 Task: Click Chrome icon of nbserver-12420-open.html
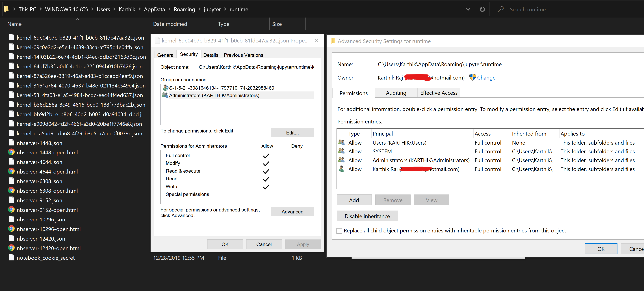[x=11, y=248]
